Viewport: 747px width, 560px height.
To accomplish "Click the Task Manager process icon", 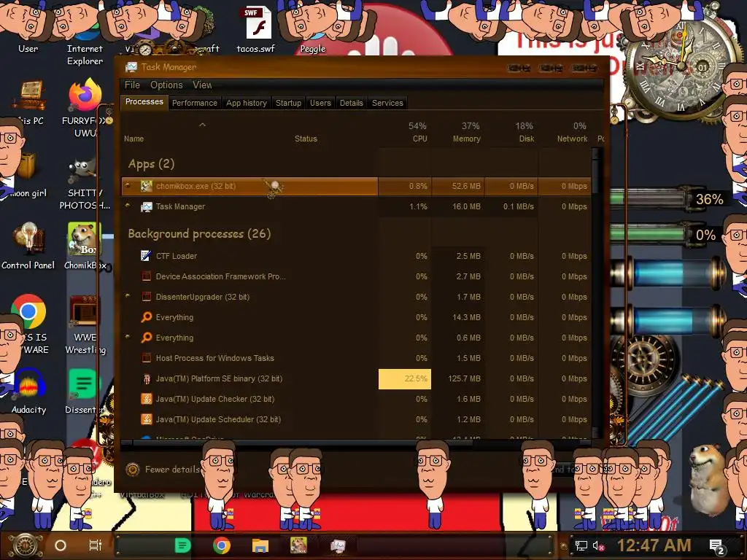I will click(x=146, y=206).
